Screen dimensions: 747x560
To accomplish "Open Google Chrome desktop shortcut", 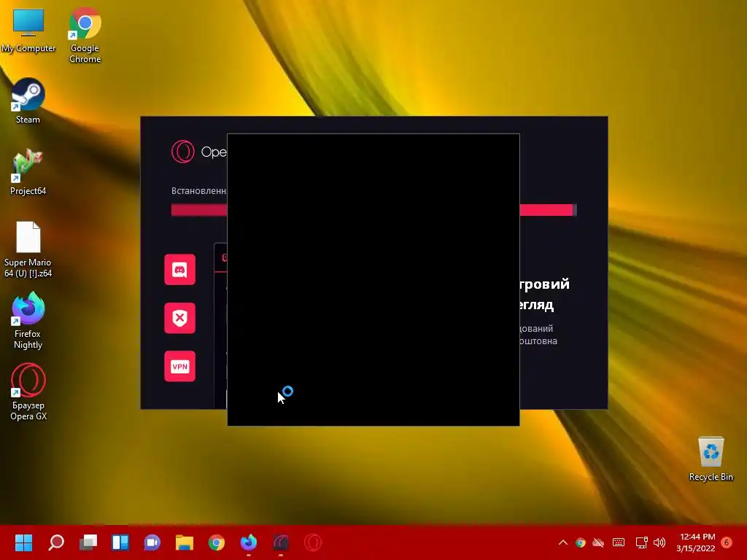I will point(85,34).
